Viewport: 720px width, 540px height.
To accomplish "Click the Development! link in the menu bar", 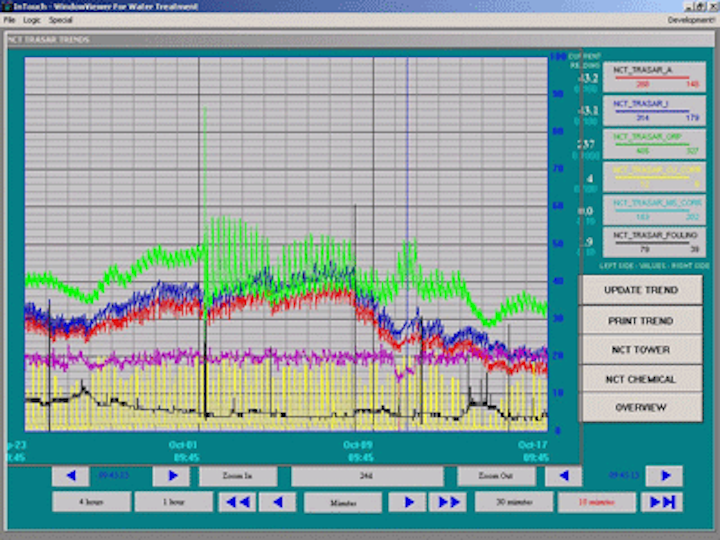I will (x=691, y=20).
